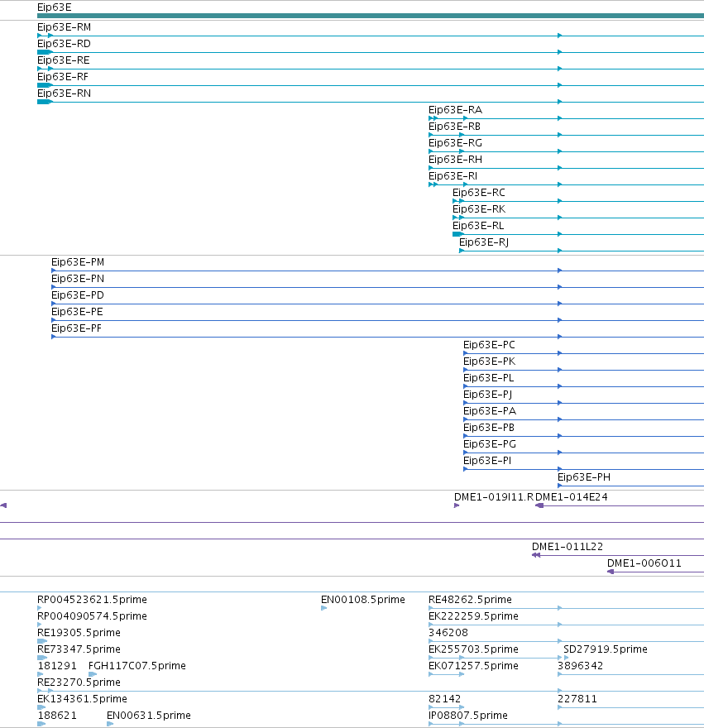704x728 pixels.
Task: Select protein Eip63E-PL label
Action: coord(489,378)
